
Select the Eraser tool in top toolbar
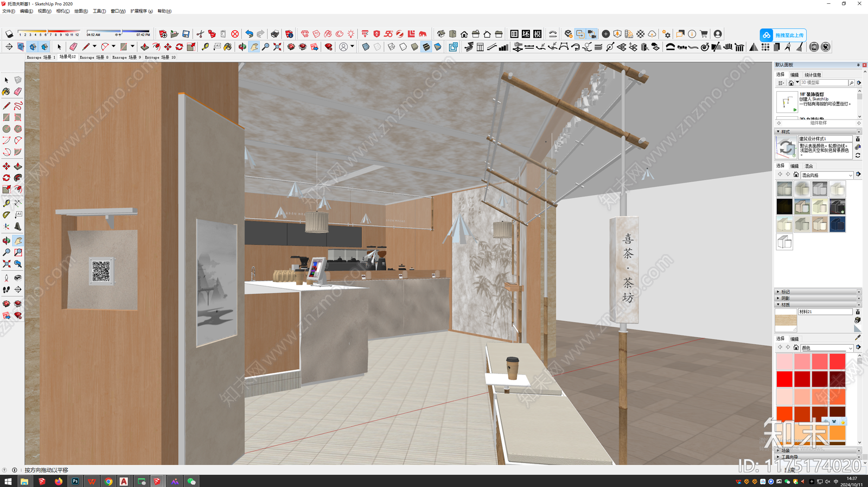[x=73, y=47]
